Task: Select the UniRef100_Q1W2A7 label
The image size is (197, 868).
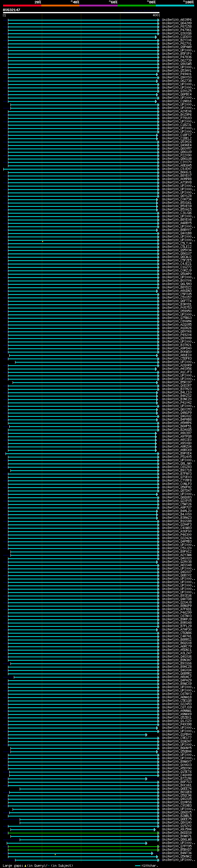Action: (x=176, y=741)
